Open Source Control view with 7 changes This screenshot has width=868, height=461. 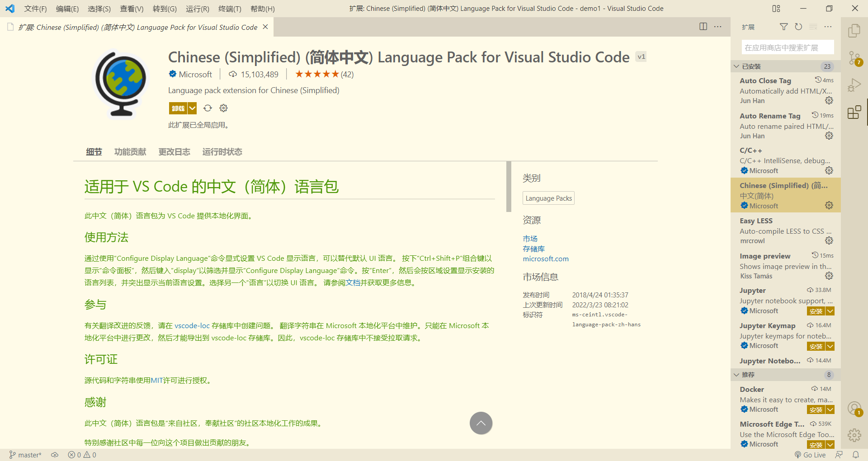click(x=854, y=58)
